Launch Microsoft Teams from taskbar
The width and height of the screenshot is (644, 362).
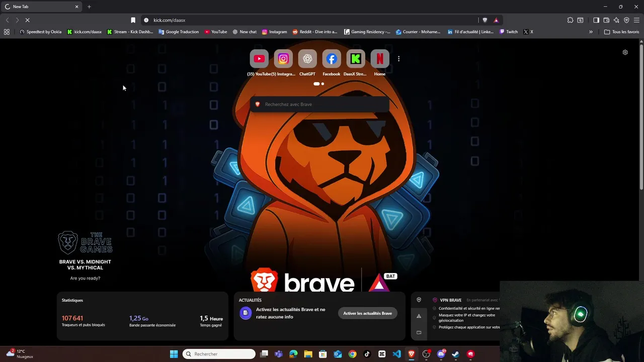279,354
